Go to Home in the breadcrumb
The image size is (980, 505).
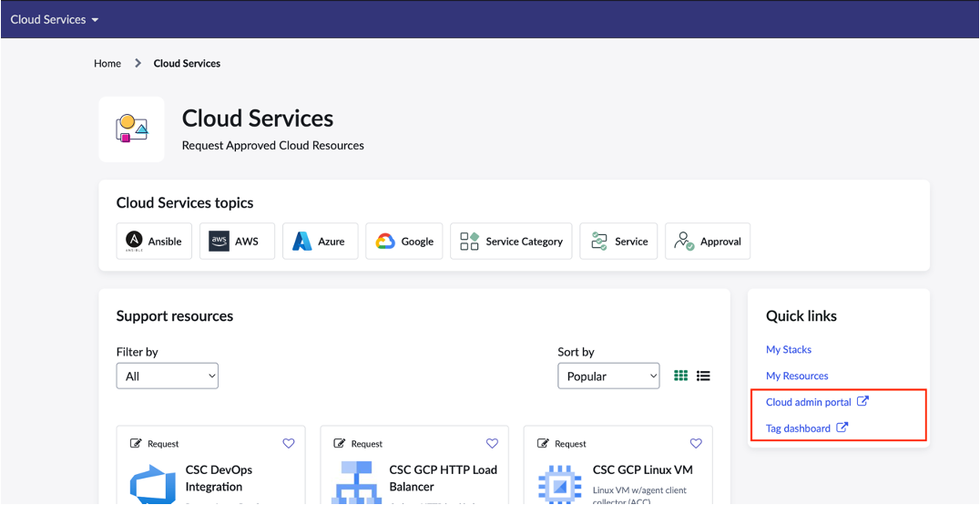coord(107,64)
